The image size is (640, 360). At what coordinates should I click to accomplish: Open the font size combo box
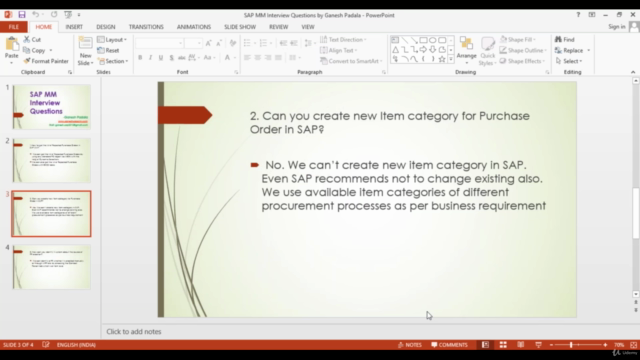click(x=193, y=43)
